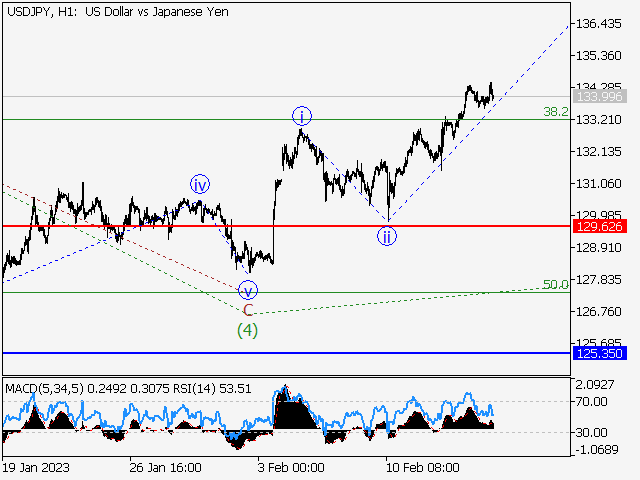Click the 128.910 price axis value
Screen dimensions: 640x480
[x=598, y=248]
